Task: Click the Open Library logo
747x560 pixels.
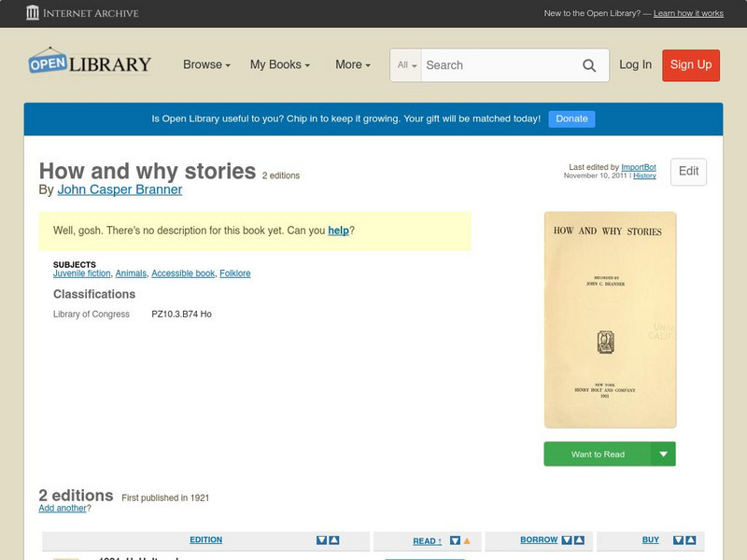Action: point(89,62)
